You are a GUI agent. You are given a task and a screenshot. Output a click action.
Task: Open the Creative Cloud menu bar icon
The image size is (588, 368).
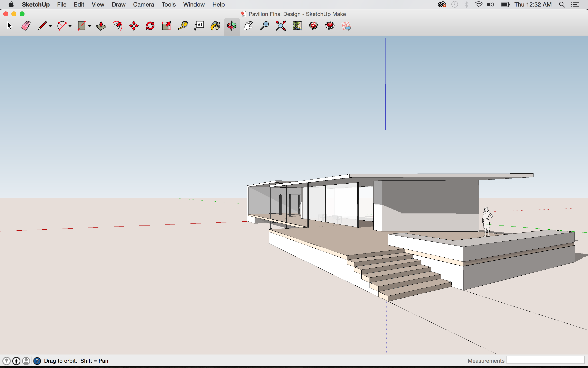[x=442, y=4]
